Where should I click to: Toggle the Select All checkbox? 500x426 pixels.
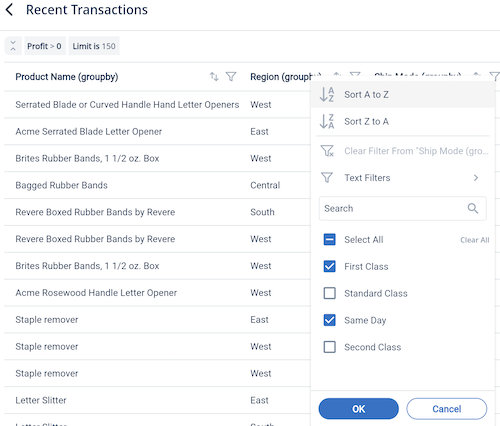point(330,239)
